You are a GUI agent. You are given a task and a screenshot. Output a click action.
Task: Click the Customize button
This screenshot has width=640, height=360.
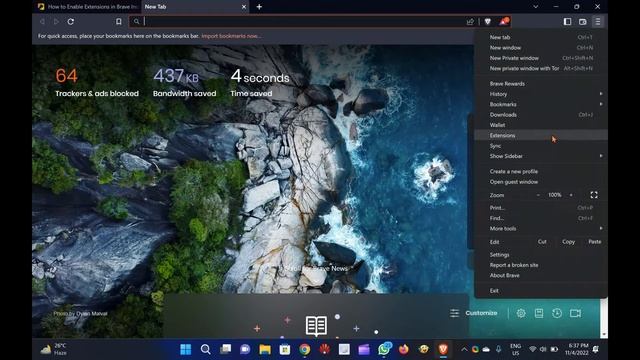pyautogui.click(x=473, y=313)
